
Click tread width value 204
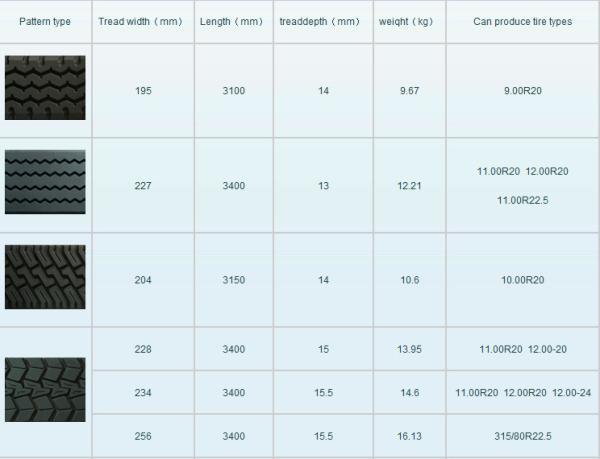click(x=143, y=280)
